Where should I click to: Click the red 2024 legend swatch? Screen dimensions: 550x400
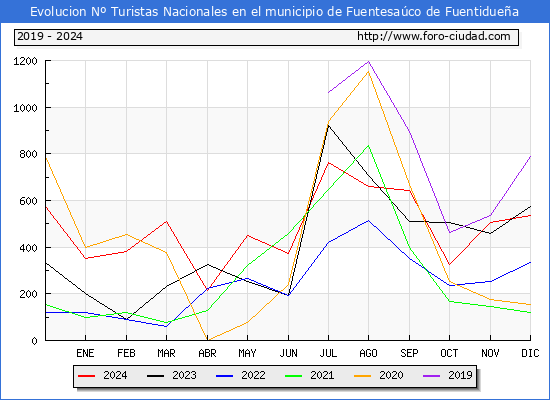(86, 376)
